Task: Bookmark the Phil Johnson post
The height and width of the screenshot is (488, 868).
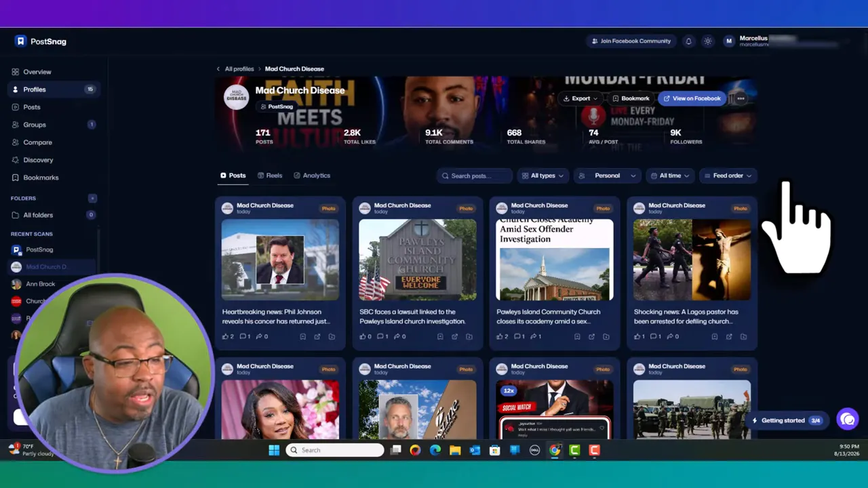Action: click(302, 337)
